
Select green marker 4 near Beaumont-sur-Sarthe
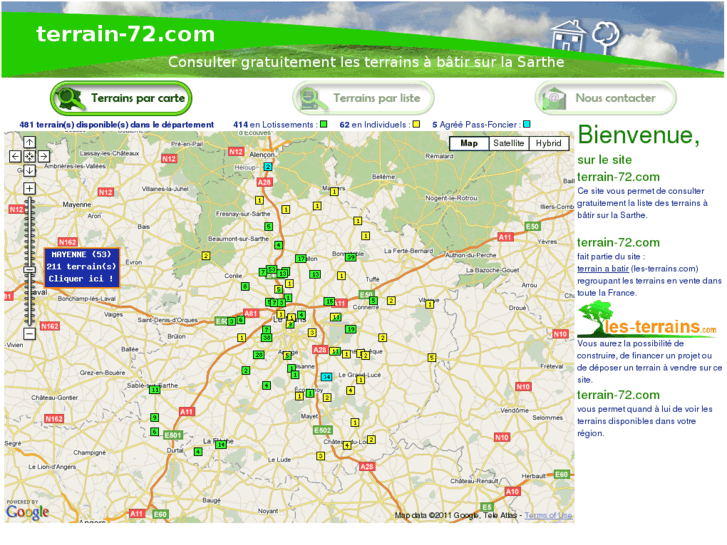tap(278, 245)
